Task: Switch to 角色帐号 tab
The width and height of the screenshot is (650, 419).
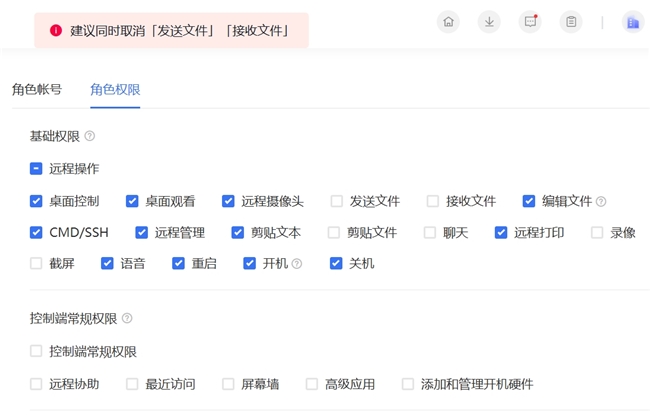Action: point(37,90)
